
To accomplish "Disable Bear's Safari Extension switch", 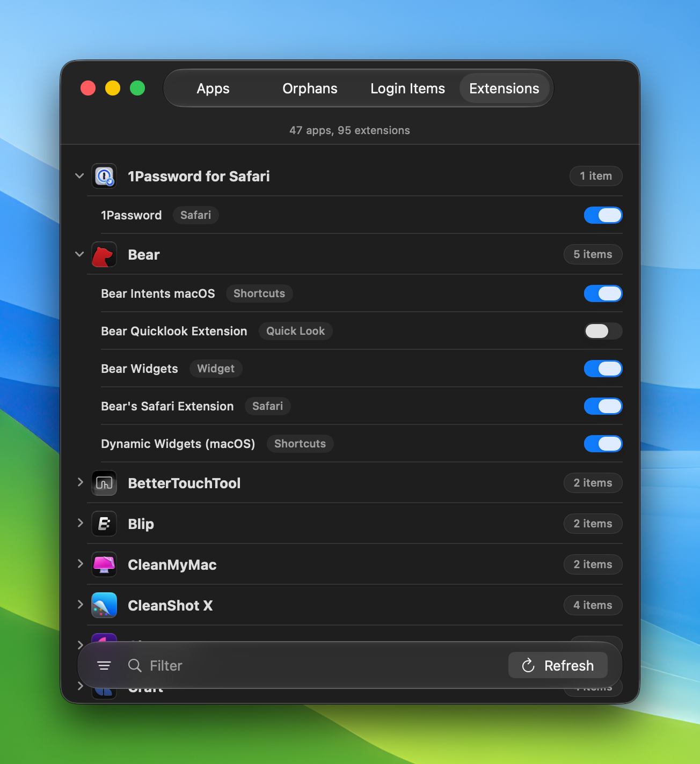I will [603, 406].
